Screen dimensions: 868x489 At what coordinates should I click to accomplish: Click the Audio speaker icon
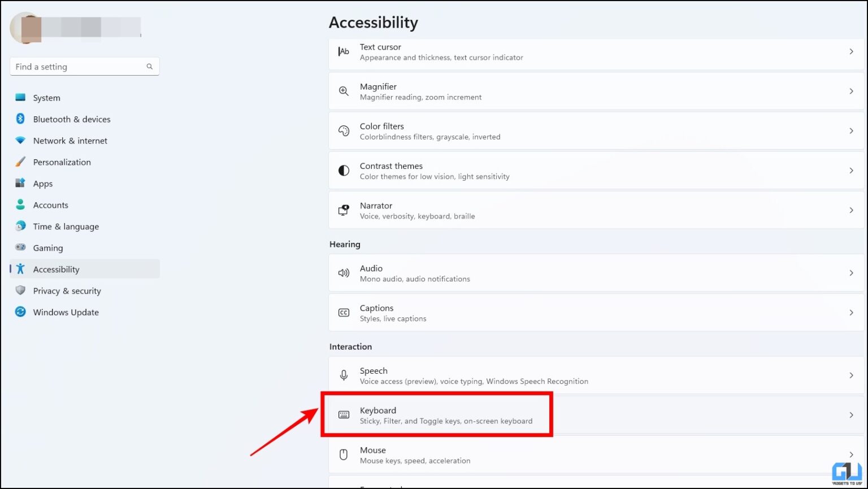tap(344, 273)
